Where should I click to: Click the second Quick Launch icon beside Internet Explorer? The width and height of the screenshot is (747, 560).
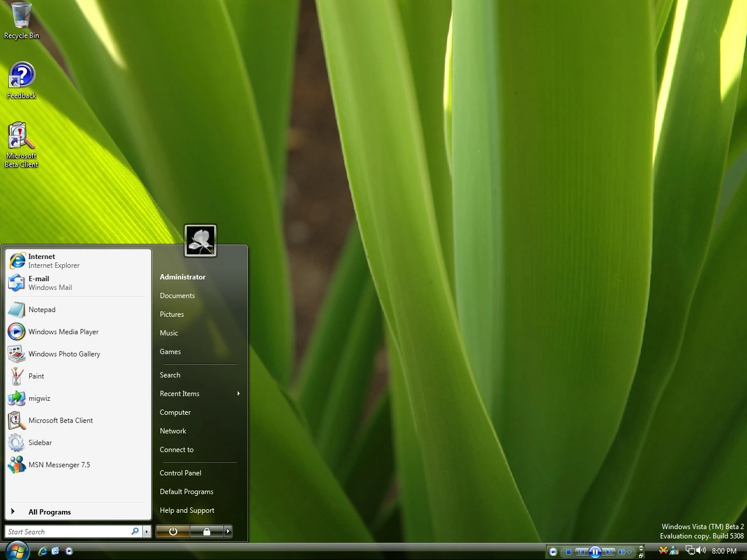(x=56, y=551)
